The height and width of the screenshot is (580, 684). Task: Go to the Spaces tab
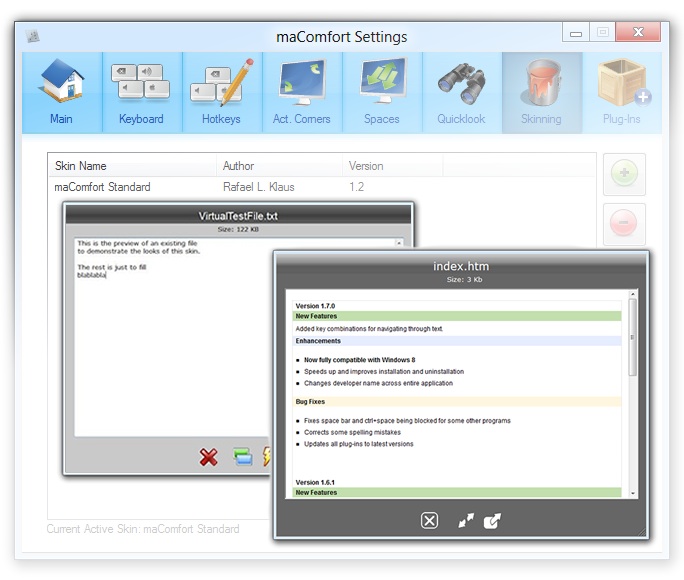[382, 92]
